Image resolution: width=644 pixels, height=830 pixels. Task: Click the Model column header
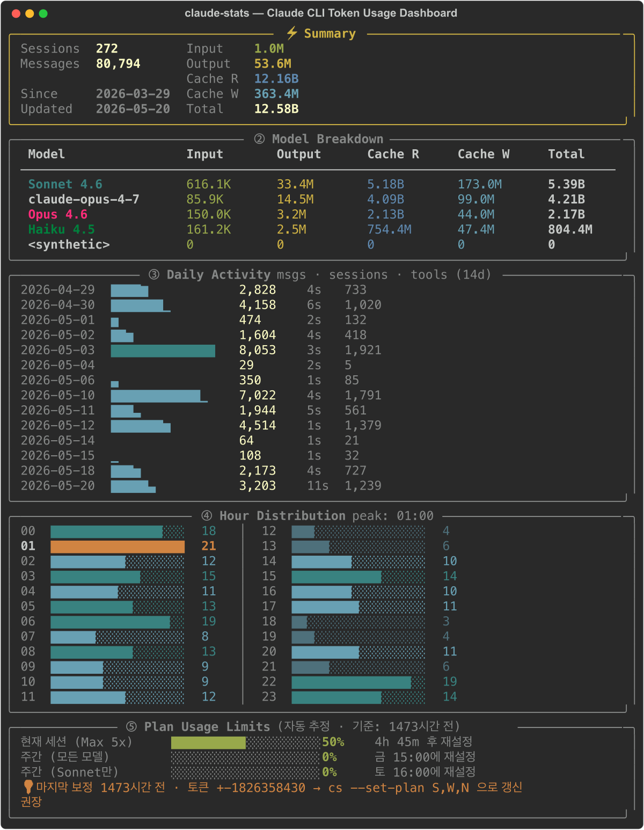click(47, 154)
